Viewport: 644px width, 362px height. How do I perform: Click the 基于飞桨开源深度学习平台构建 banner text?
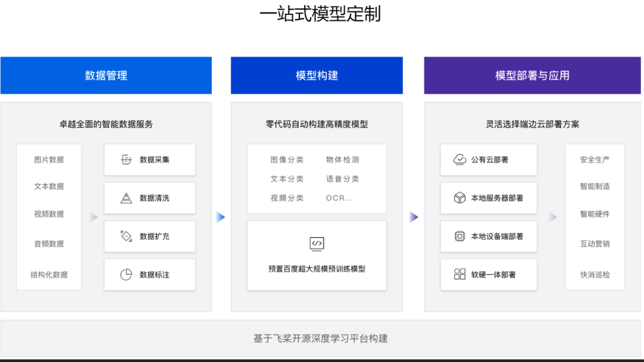[320, 339]
